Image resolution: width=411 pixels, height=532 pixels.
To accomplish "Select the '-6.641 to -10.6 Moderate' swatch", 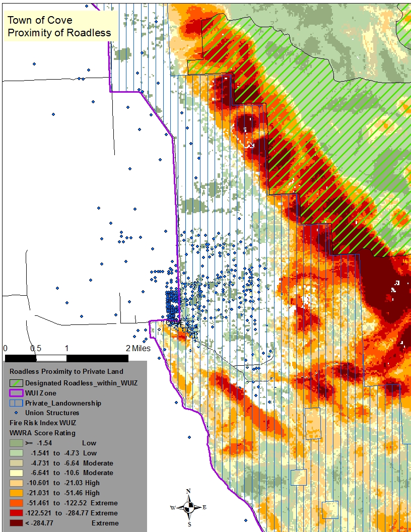I will pyautogui.click(x=16, y=473).
